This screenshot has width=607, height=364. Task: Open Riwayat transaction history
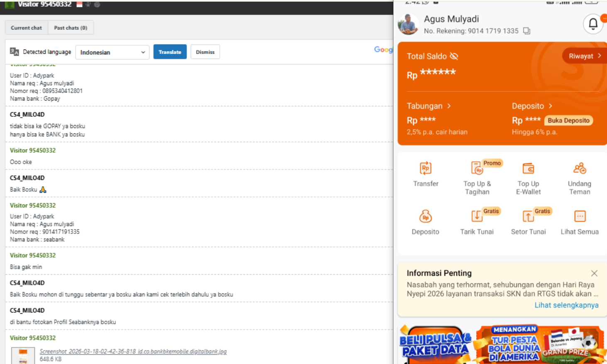[585, 56]
